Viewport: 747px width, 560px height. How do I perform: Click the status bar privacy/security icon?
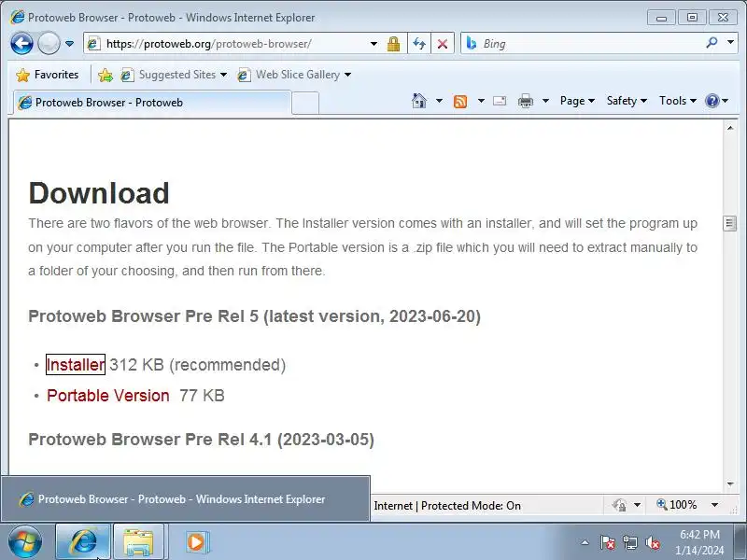(x=620, y=505)
